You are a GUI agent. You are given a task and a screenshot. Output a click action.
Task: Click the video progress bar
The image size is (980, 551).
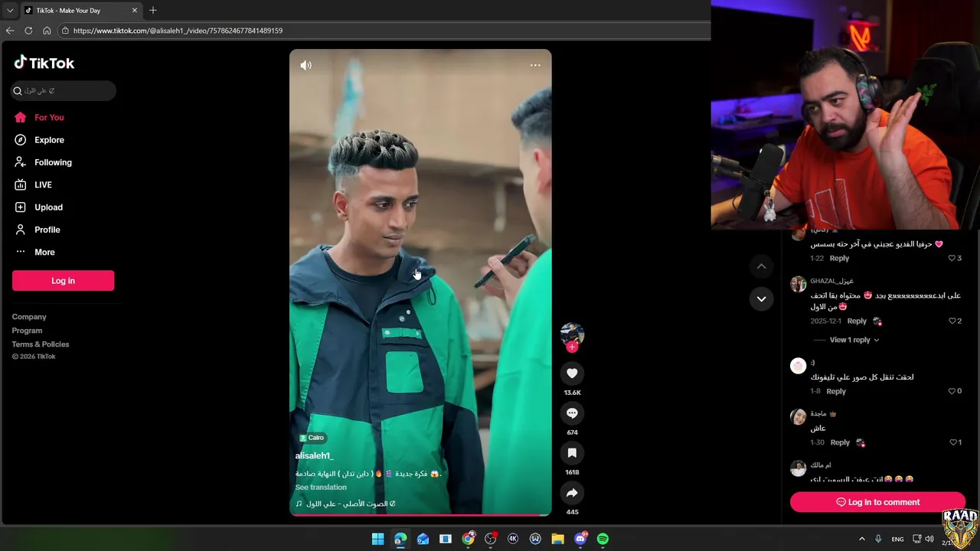pos(420,514)
